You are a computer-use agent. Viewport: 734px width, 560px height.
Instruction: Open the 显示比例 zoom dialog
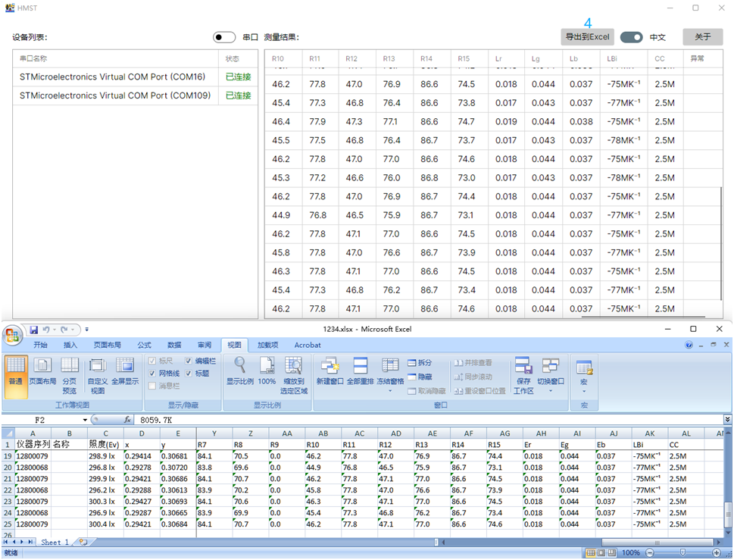pyautogui.click(x=239, y=371)
